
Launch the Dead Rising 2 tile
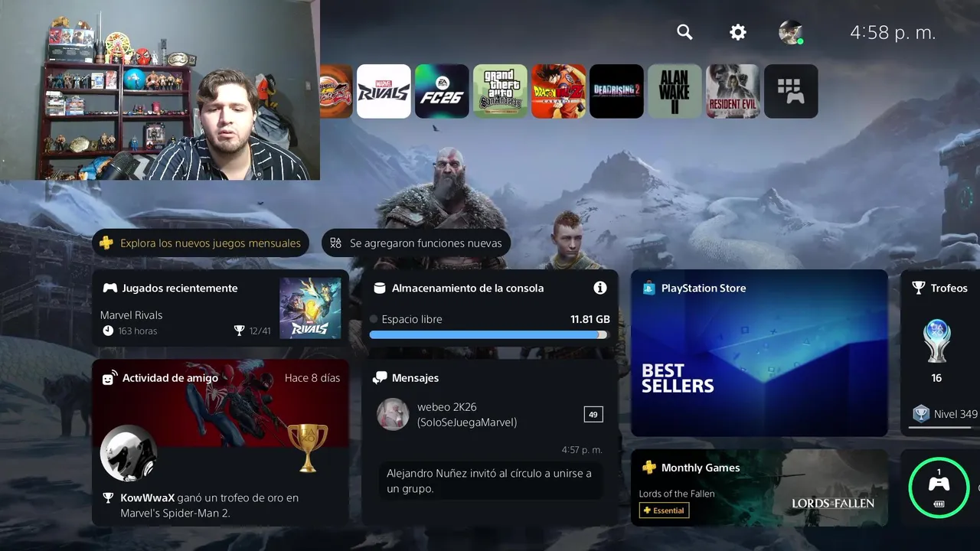click(617, 91)
